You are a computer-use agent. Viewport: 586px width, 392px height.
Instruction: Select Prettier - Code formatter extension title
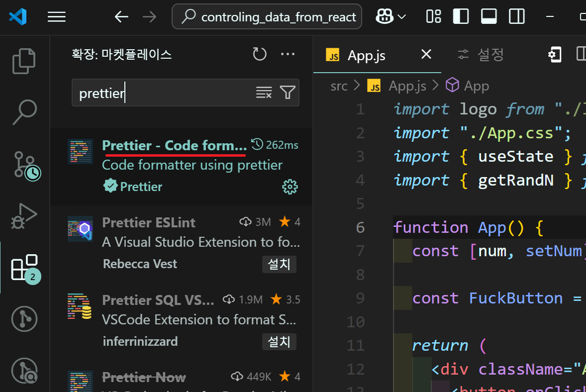pos(174,145)
